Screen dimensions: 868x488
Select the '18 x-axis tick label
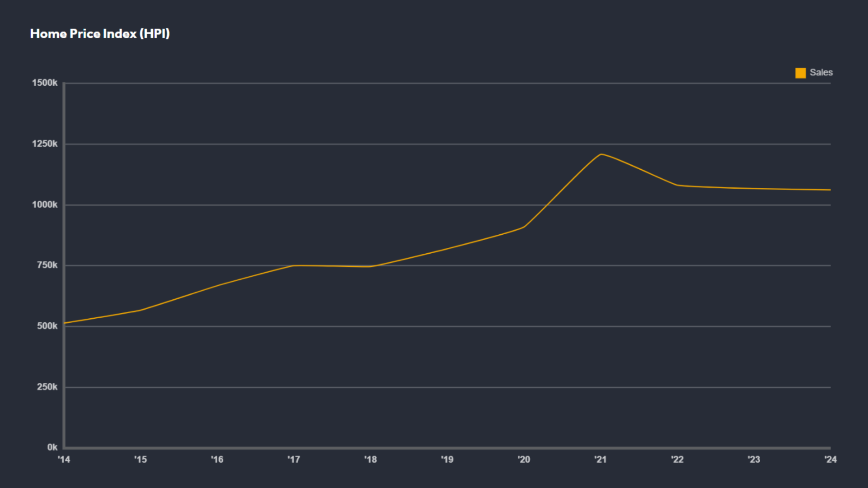[370, 459]
